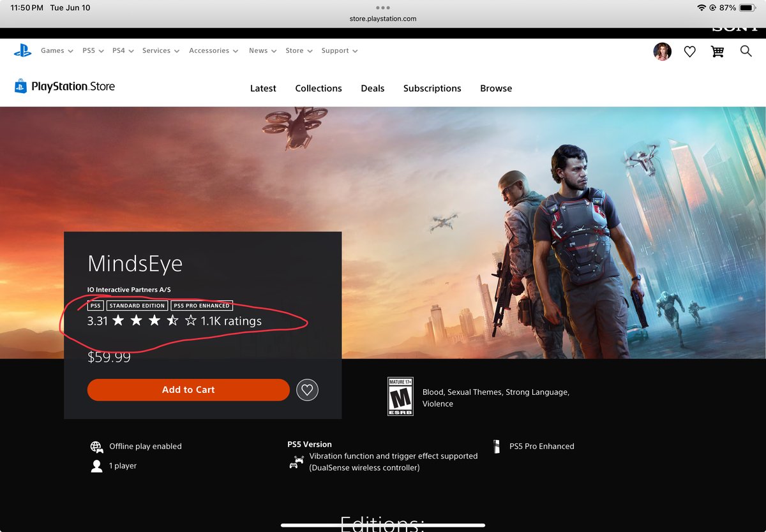Click the PlayStation Store logo
This screenshot has height=532, width=766.
pyautogui.click(x=64, y=87)
